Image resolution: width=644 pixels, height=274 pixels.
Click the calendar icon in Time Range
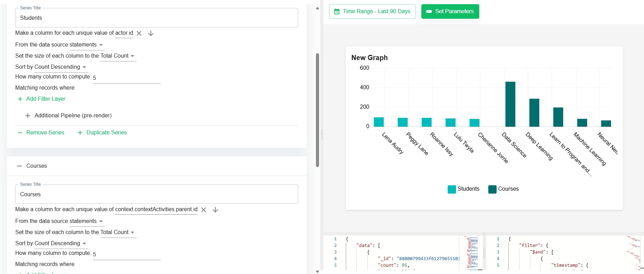click(x=337, y=11)
